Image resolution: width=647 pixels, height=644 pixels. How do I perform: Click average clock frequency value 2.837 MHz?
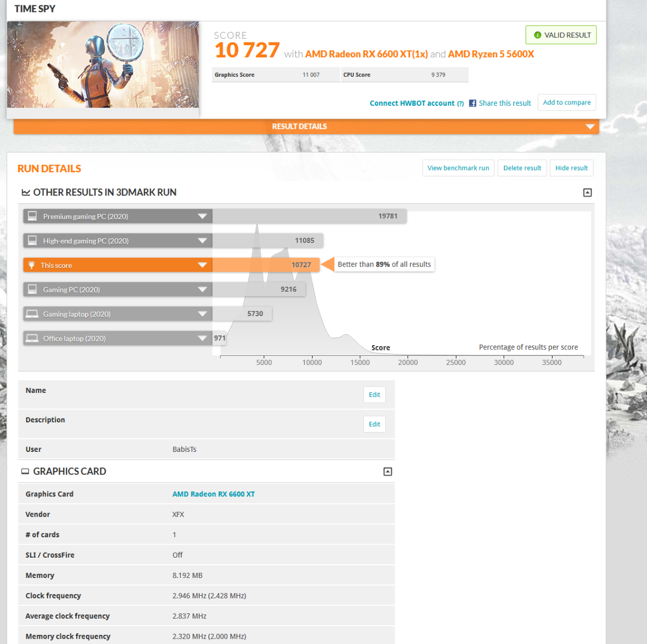[x=190, y=617]
